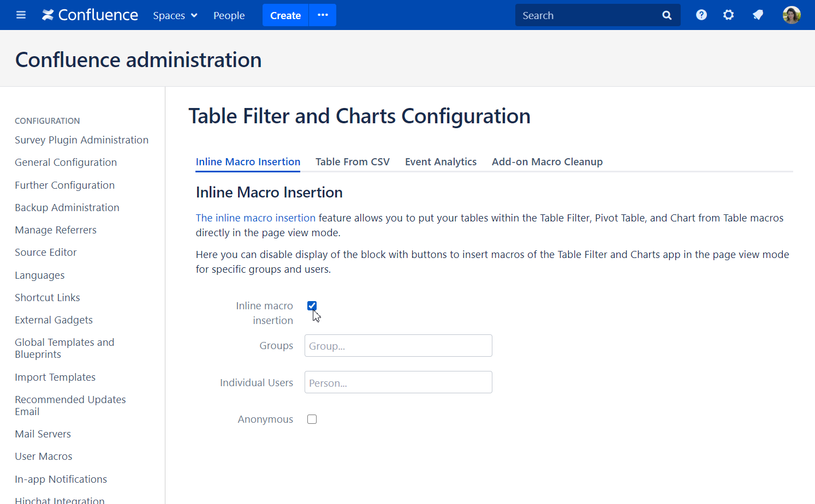Open the notifications megaphone icon
Viewport: 815px width, 504px height.
coord(758,15)
